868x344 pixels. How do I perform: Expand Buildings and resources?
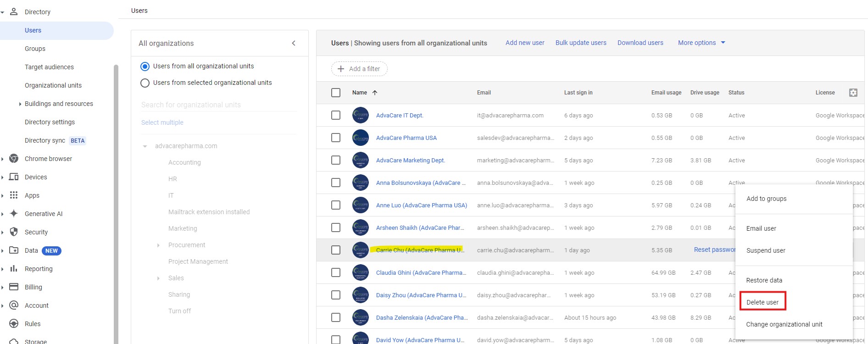20,104
